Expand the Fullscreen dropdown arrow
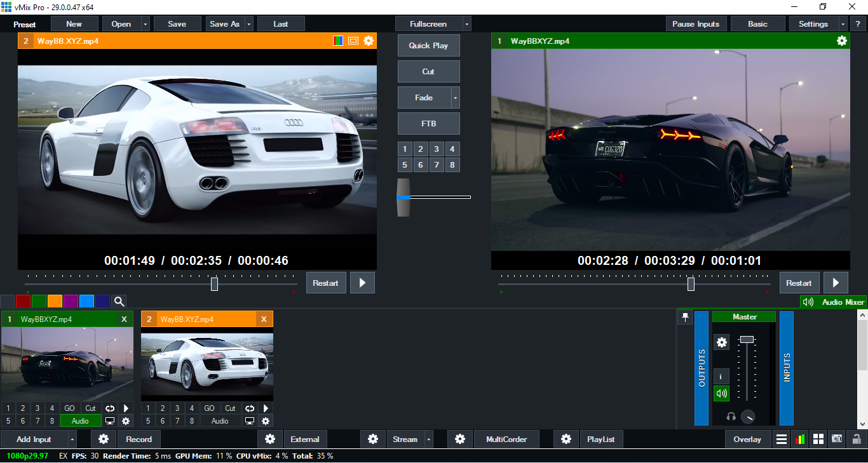This screenshot has width=868, height=463. pyautogui.click(x=467, y=24)
